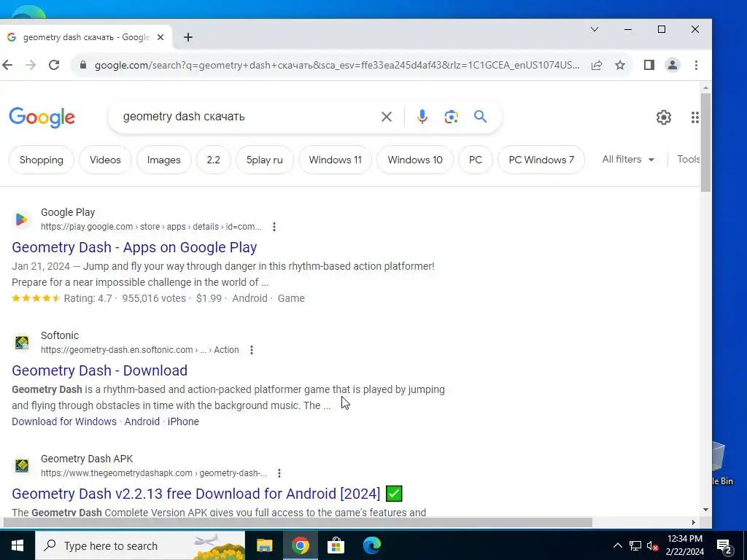
Task: Apply the Windows 10 filter chip
Action: 415,160
